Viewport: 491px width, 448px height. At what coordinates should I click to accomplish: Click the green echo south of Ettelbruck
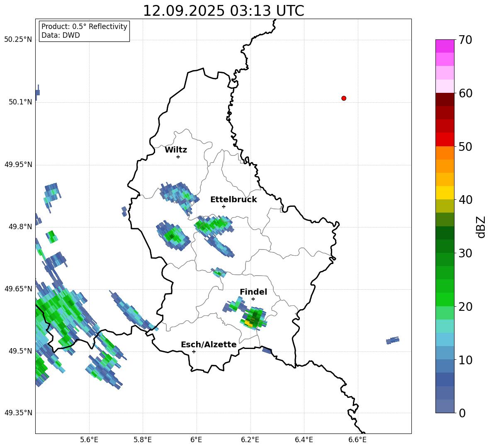click(x=214, y=225)
